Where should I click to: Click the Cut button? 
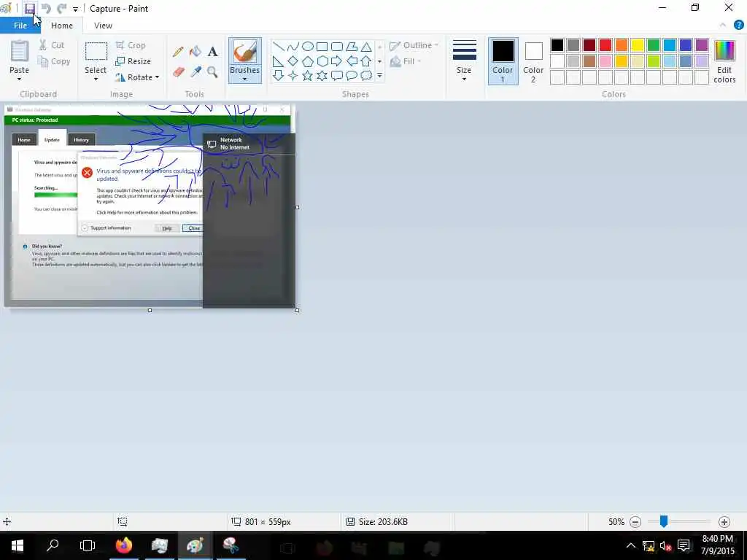(52, 45)
